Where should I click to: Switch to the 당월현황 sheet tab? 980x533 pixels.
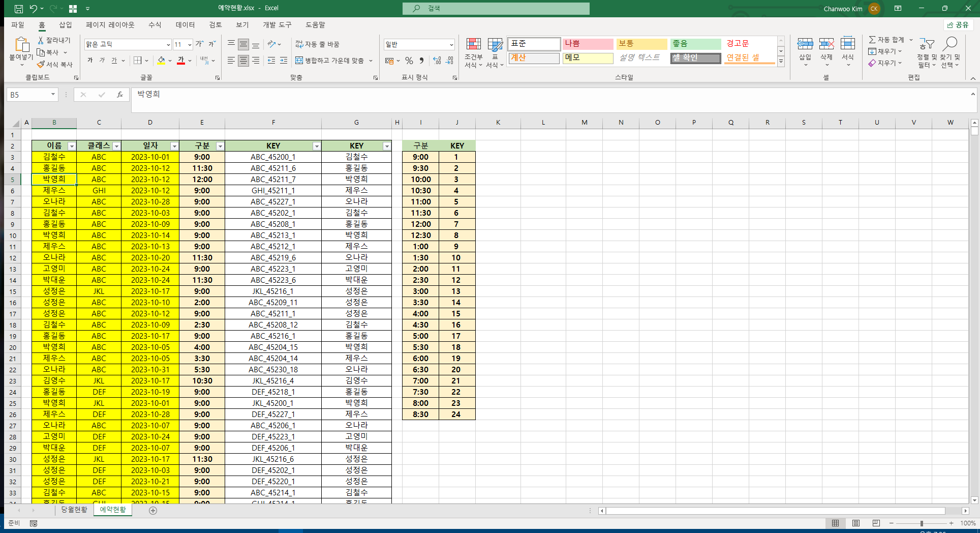point(74,510)
